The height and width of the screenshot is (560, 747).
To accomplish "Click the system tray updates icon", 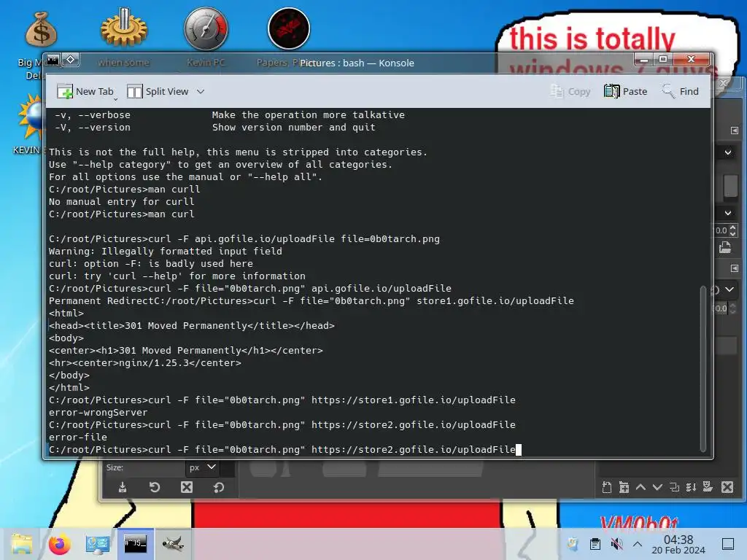I will click(573, 543).
